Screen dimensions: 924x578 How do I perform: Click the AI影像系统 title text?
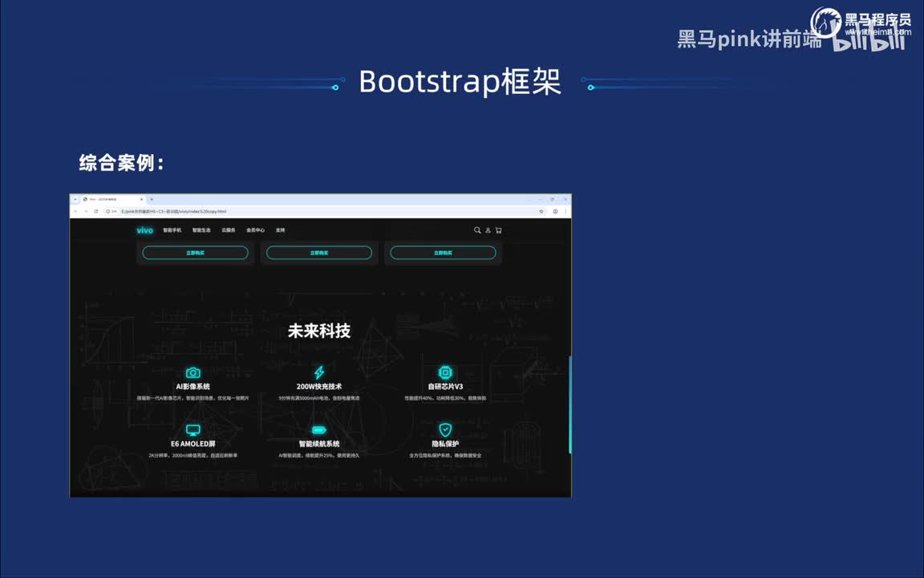(192, 387)
